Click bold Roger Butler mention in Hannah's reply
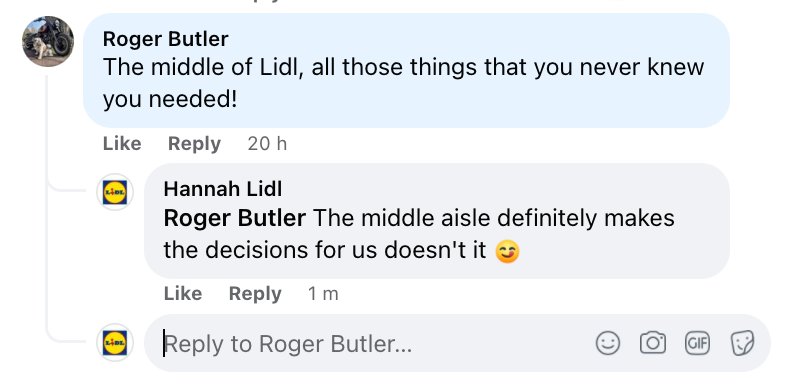 [x=235, y=218]
